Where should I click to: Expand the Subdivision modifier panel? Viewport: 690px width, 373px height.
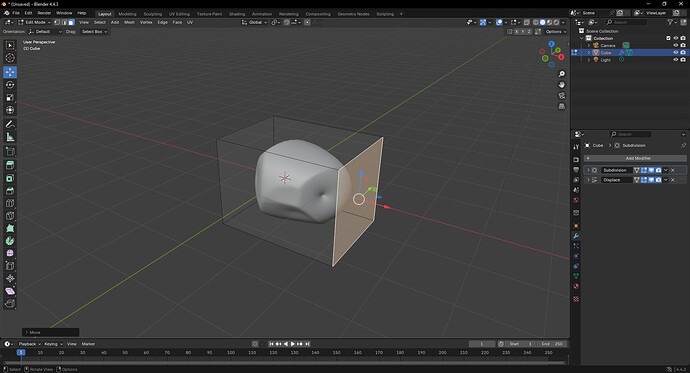(x=588, y=170)
